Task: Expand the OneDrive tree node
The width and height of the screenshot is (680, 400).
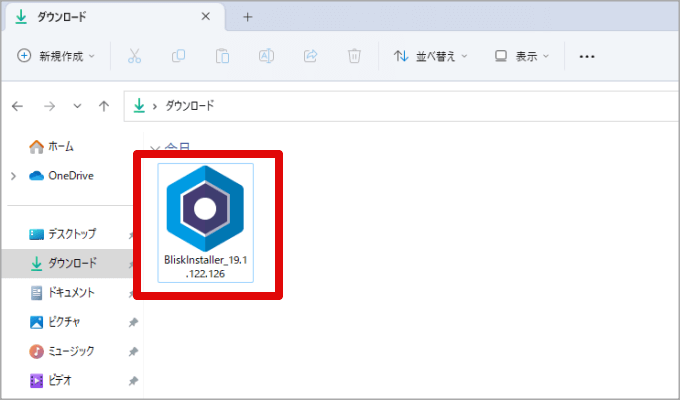Action: coord(13,176)
